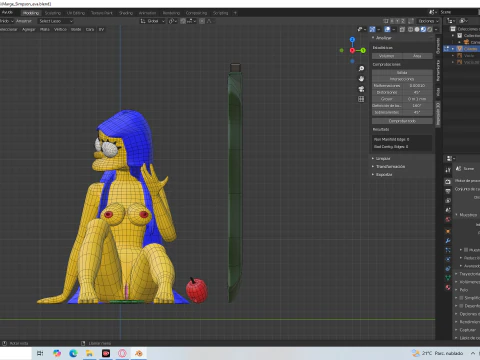Toggle Y mirror axis button

tap(398, 21)
